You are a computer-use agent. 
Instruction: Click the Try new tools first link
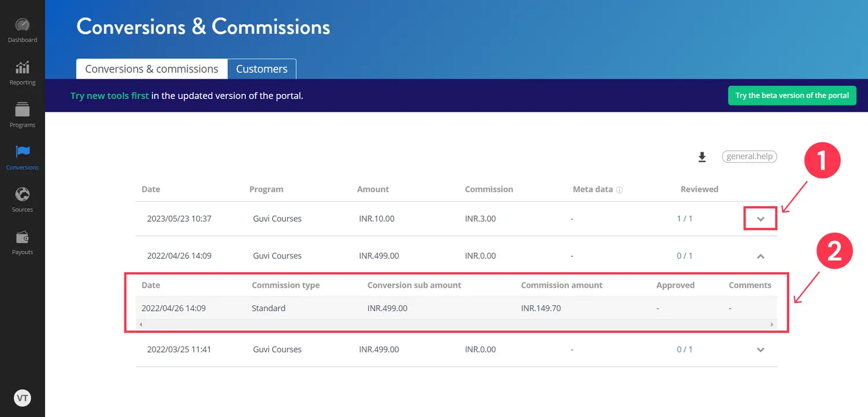pyautogui.click(x=109, y=96)
